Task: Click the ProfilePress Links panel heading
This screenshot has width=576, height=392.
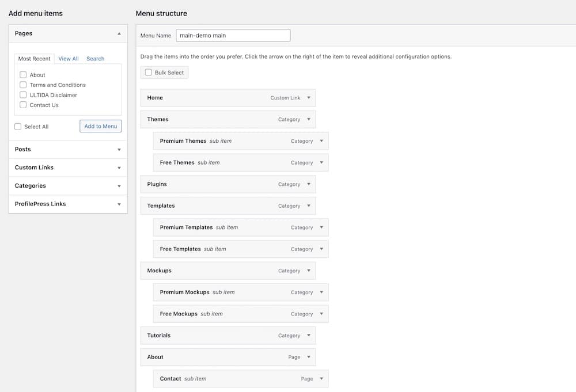Action: click(40, 204)
